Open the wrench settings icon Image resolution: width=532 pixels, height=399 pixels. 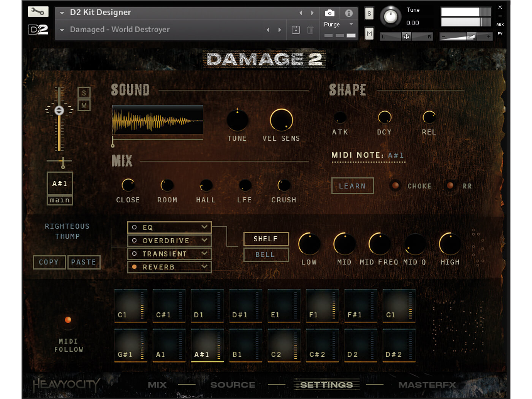tap(38, 12)
